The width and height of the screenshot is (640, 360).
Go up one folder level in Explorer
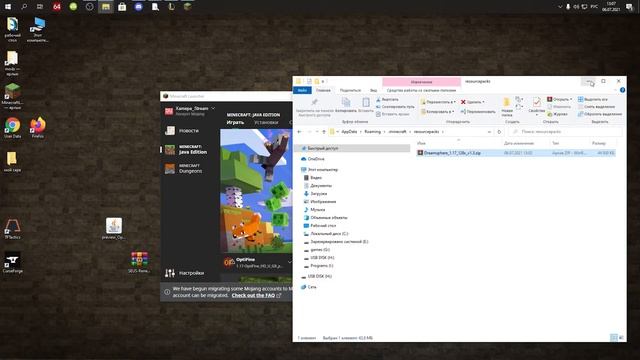point(324,132)
